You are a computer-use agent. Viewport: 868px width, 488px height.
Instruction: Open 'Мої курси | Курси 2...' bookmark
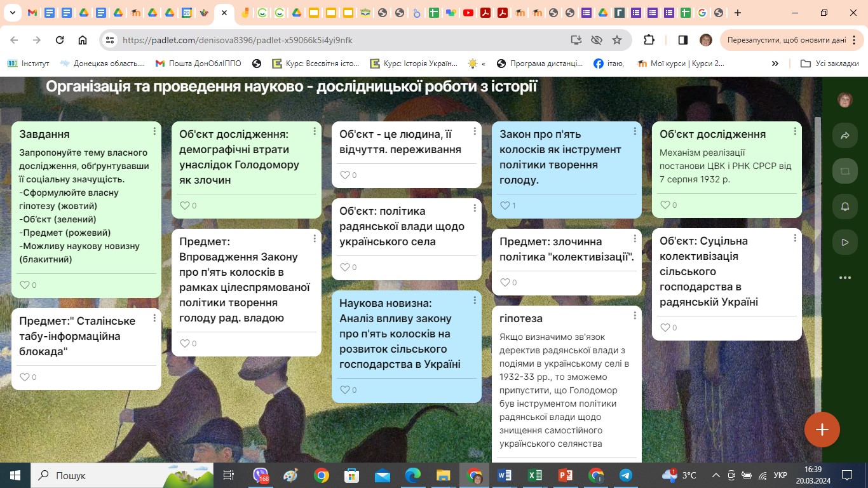click(x=681, y=64)
